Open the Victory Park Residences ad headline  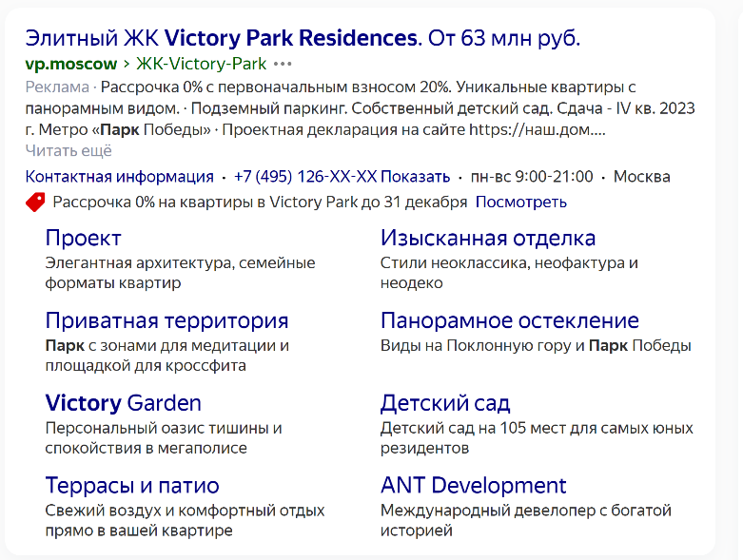point(303,38)
